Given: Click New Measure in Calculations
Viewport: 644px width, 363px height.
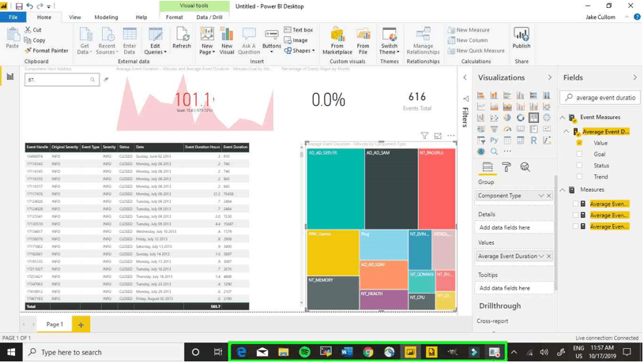Looking at the screenshot, I should pos(469,30).
